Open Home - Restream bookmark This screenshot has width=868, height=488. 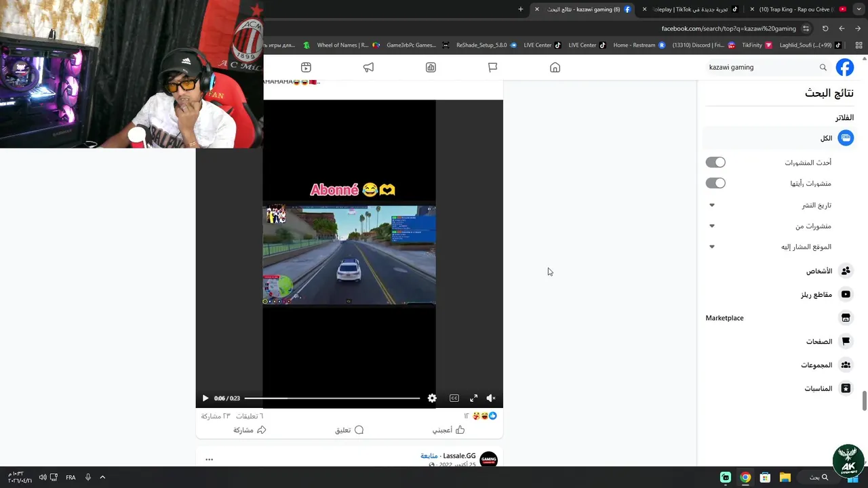pyautogui.click(x=639, y=45)
